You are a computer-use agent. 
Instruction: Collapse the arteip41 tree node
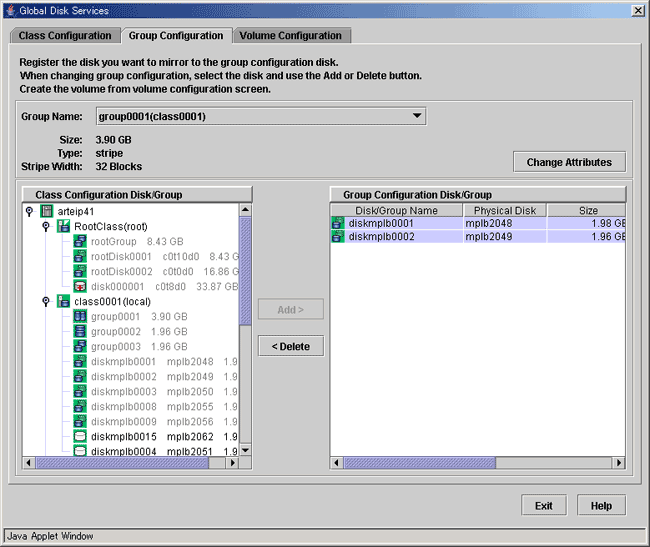(29, 211)
